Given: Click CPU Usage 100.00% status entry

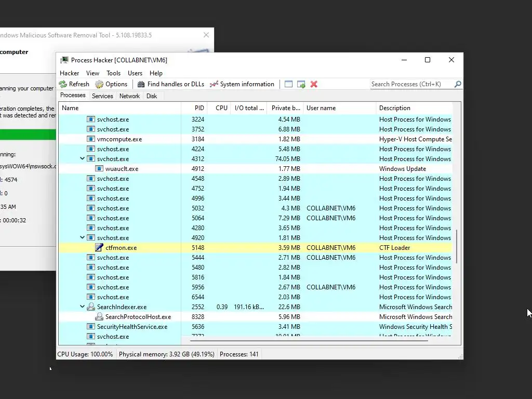Looking at the screenshot, I should tap(85, 354).
